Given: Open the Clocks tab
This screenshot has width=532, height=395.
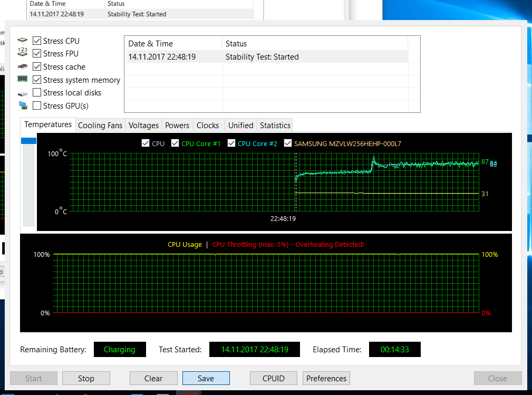Looking at the screenshot, I should click(208, 126).
